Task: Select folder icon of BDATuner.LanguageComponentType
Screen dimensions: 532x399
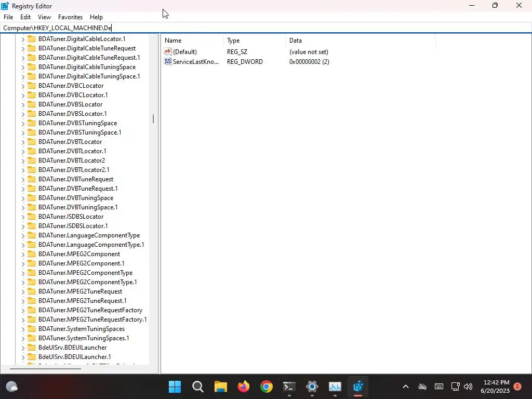Action: coord(32,235)
